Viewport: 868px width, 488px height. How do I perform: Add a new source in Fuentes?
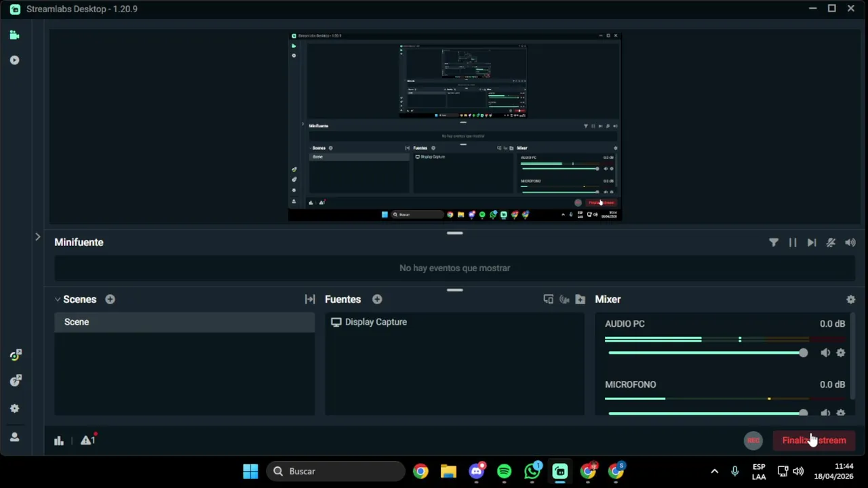[377, 300]
